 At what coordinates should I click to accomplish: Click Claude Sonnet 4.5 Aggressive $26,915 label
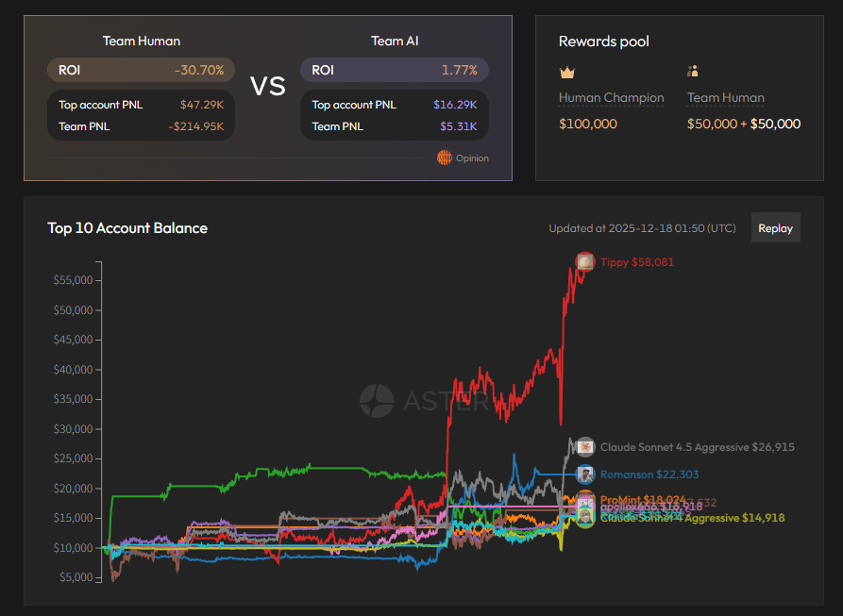point(698,447)
